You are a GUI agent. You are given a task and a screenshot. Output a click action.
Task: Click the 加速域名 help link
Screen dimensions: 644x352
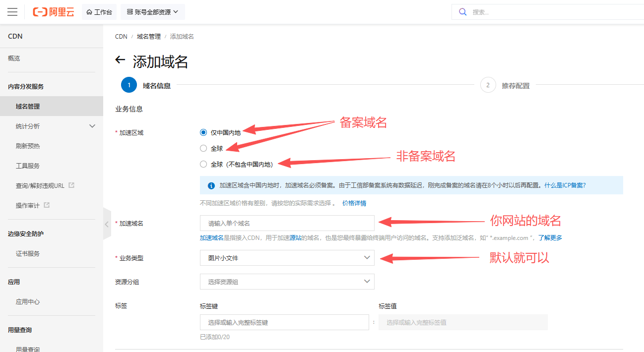[x=212, y=237]
